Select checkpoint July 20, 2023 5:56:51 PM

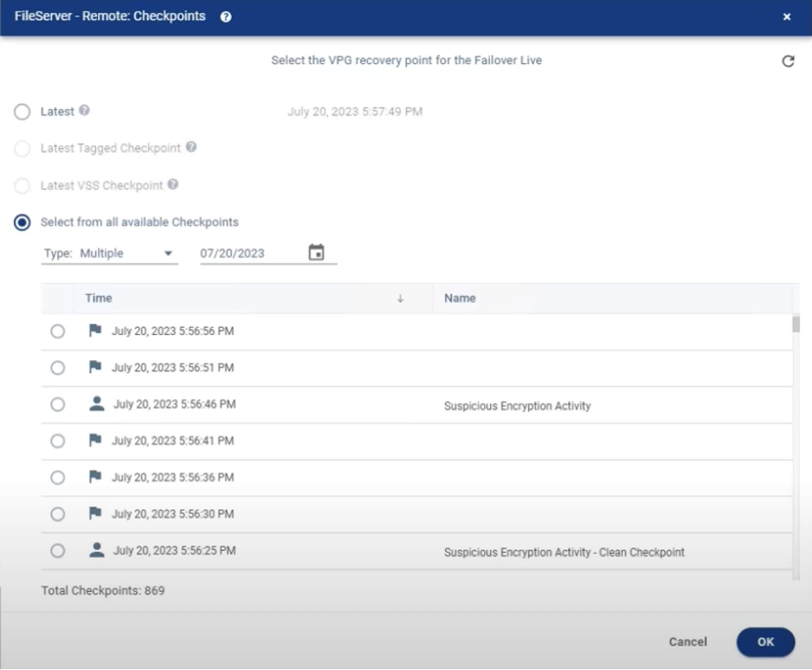click(57, 368)
